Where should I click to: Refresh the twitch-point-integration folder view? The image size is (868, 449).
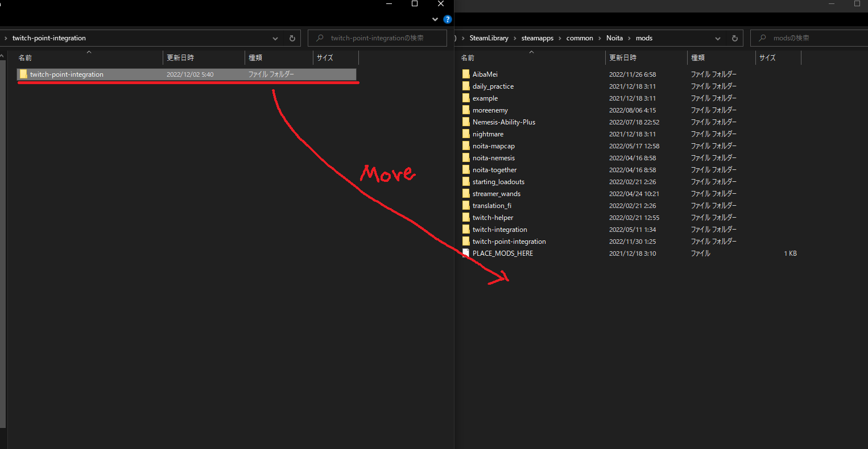[x=292, y=38]
